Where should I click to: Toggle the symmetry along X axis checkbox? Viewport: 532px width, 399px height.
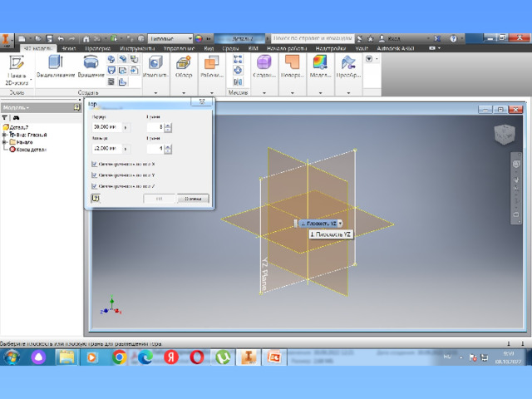pos(93,164)
